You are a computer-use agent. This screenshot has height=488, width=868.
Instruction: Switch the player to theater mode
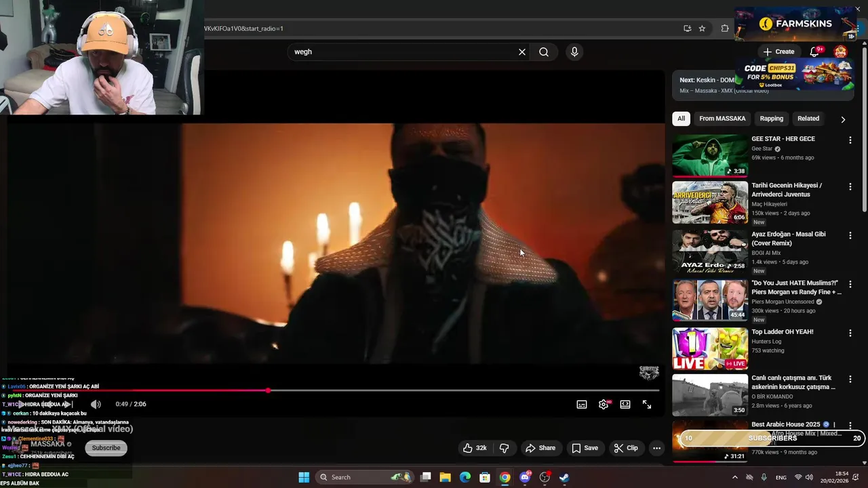625,404
